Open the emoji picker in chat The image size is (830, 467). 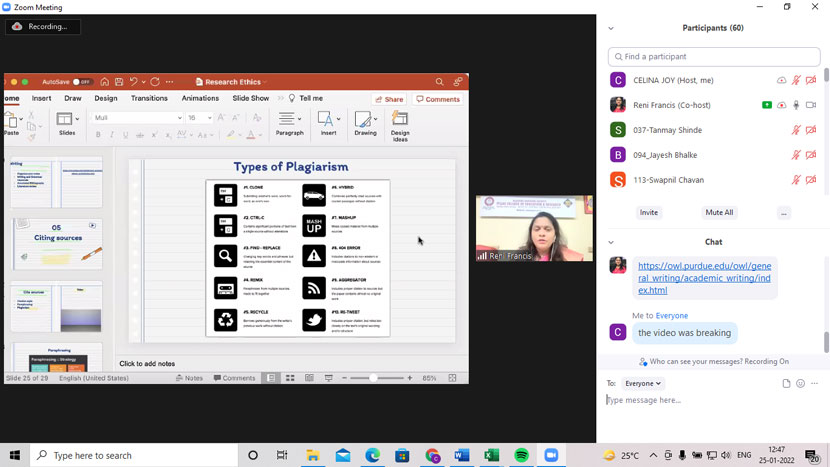[800, 383]
